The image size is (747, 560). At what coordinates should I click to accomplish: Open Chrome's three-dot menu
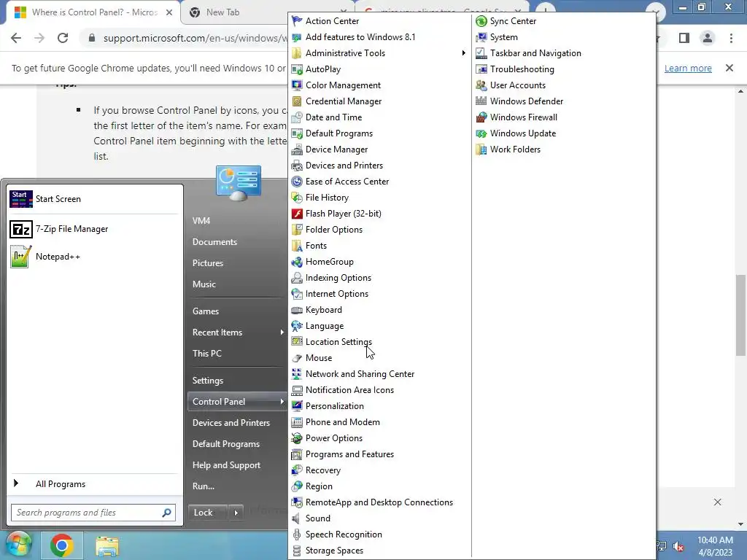[731, 38]
